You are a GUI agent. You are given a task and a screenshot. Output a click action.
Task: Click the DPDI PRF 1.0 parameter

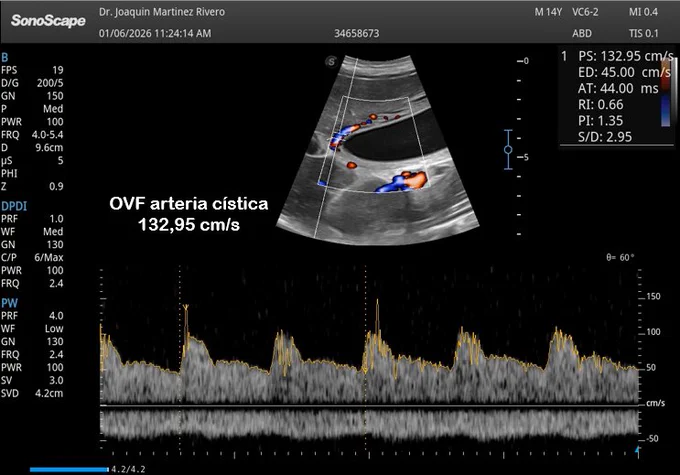pos(32,219)
